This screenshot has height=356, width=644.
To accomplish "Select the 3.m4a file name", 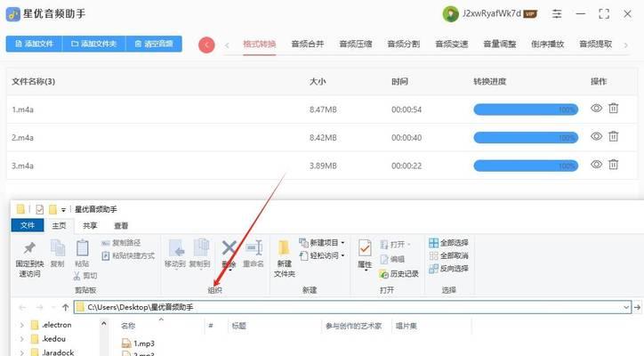I will pyautogui.click(x=22, y=166).
